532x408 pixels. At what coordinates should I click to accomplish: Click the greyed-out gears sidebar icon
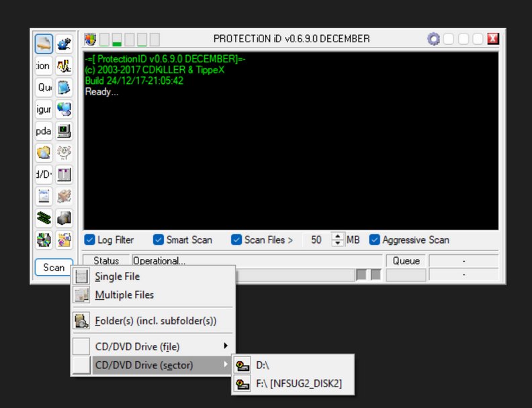click(x=64, y=152)
